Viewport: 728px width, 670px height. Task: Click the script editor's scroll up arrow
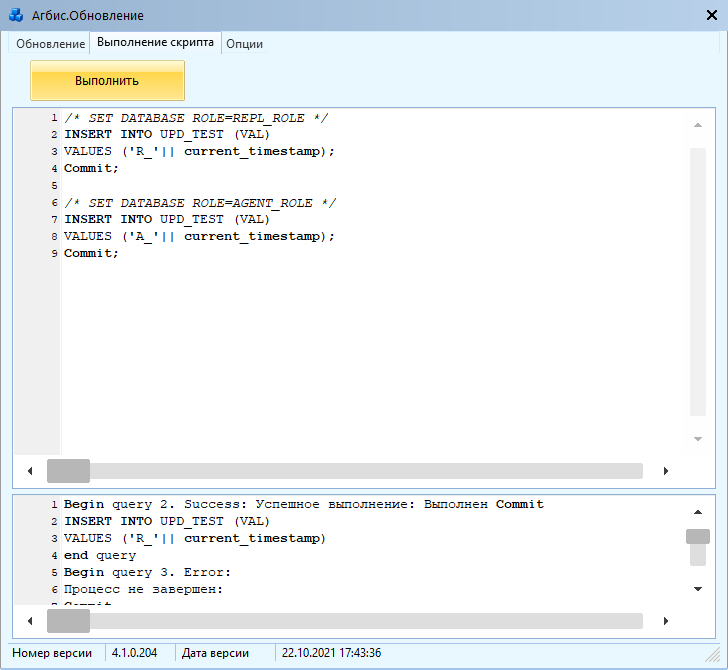pos(698,125)
